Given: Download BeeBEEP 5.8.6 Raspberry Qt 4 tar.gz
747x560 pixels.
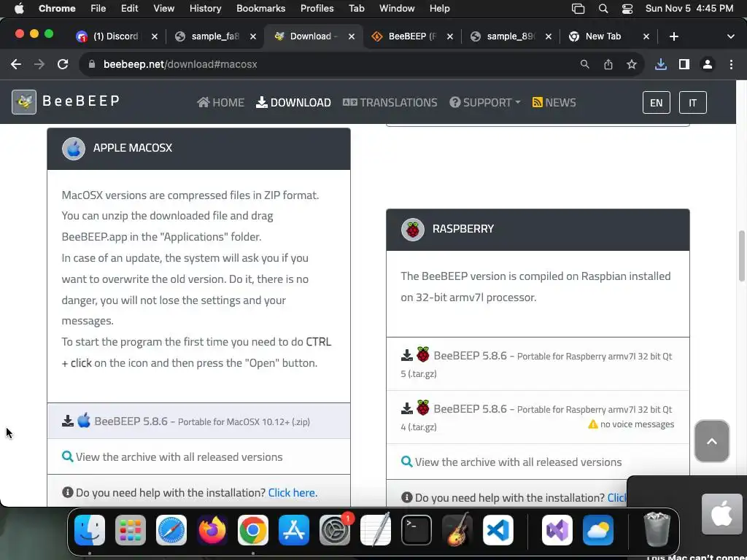Looking at the screenshot, I should [x=538, y=417].
